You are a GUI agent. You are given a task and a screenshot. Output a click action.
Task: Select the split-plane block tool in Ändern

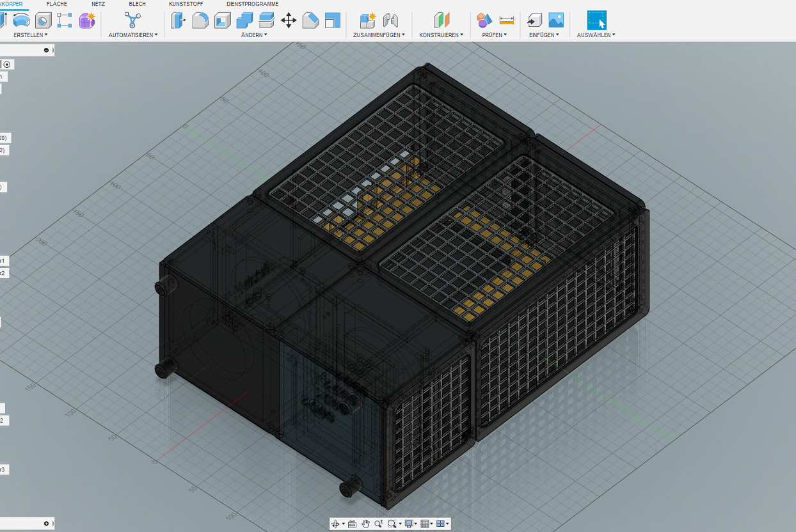266,20
